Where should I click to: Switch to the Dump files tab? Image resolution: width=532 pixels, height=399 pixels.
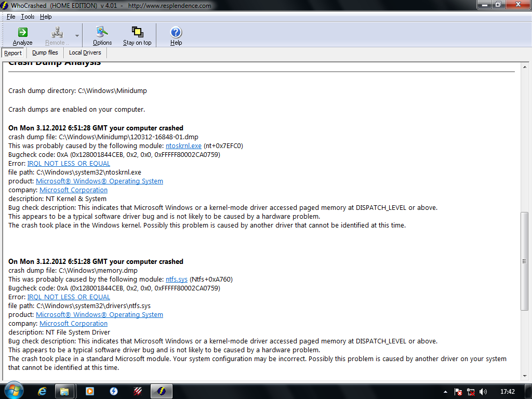coord(45,52)
